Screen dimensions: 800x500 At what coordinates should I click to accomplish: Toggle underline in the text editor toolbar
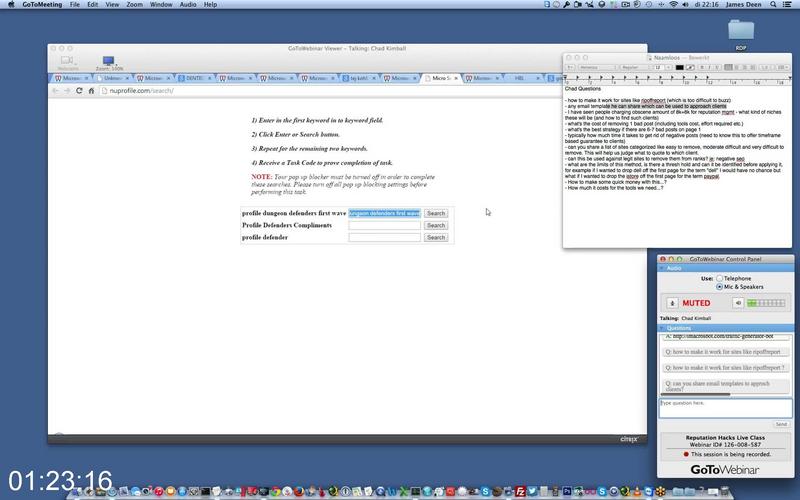coord(717,67)
